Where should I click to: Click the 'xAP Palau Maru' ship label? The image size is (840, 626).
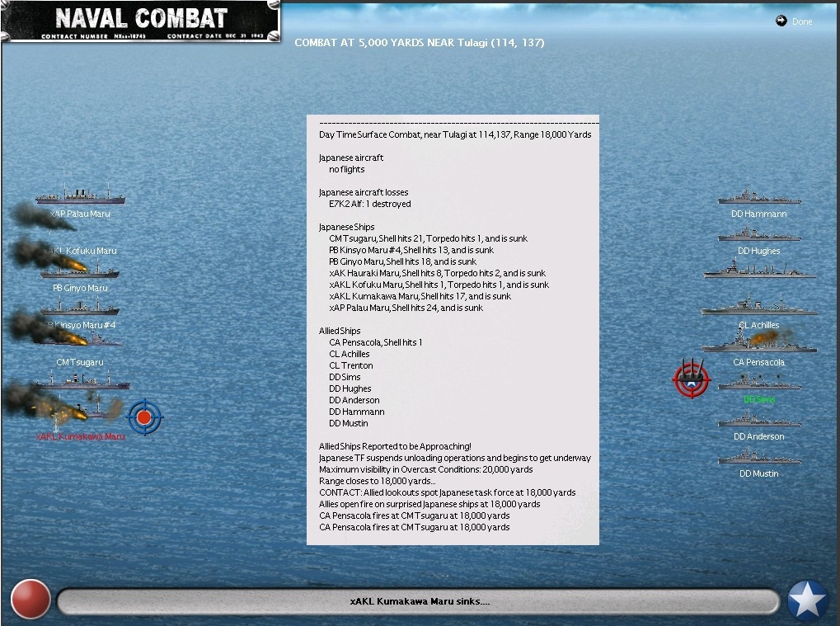click(80, 214)
